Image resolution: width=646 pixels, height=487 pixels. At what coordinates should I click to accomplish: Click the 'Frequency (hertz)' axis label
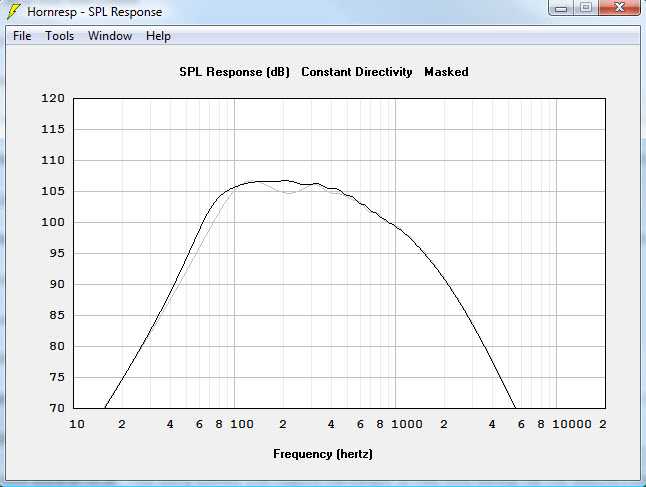pyautogui.click(x=323, y=454)
